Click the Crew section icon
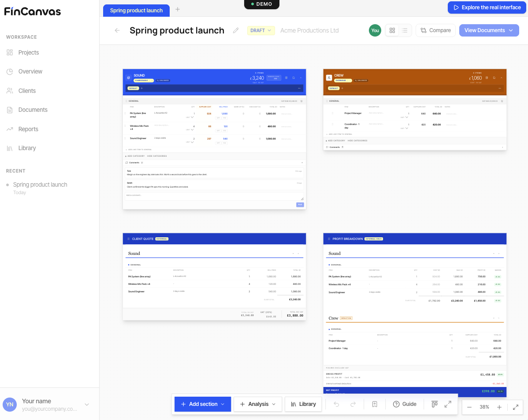 (329, 77)
